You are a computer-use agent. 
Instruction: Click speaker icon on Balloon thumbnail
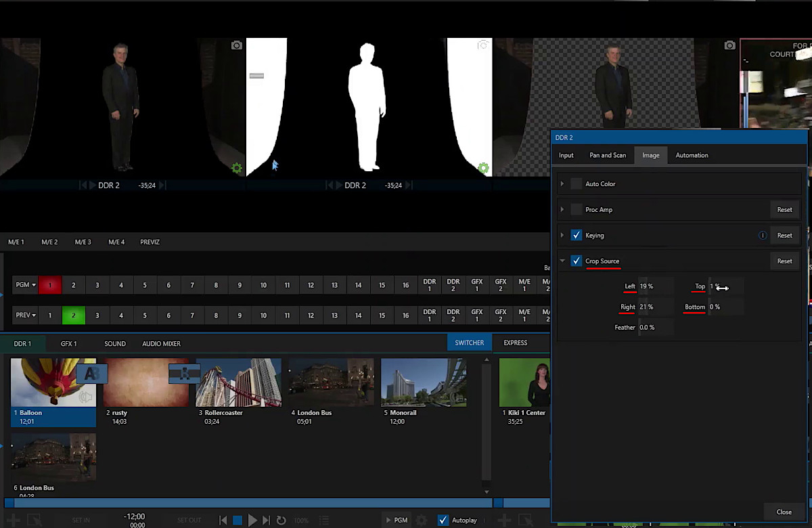pyautogui.click(x=86, y=397)
